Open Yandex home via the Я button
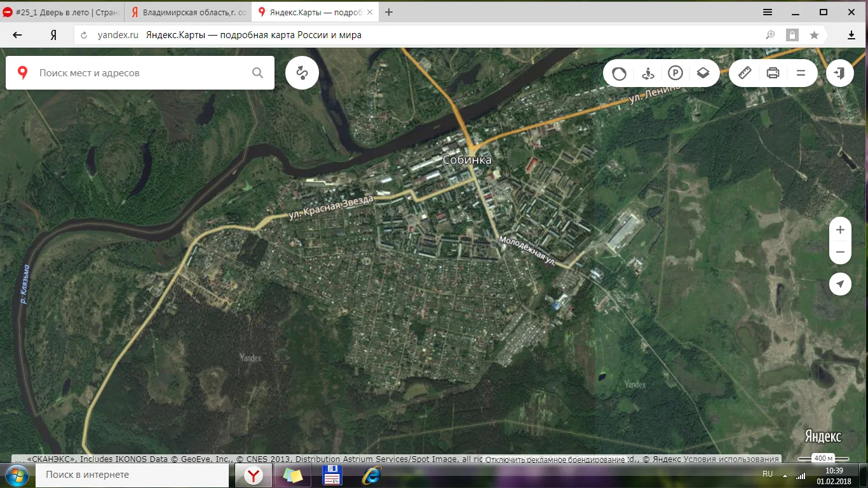 click(x=54, y=36)
